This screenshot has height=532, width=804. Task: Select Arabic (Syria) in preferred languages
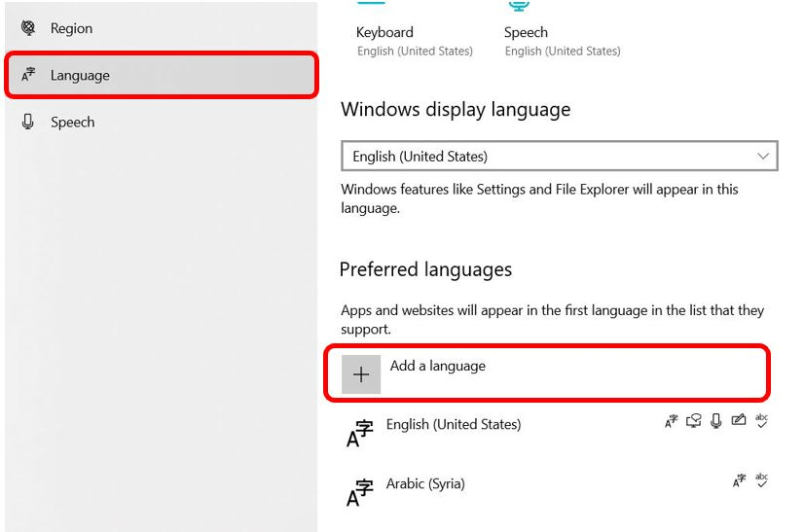pos(558,491)
